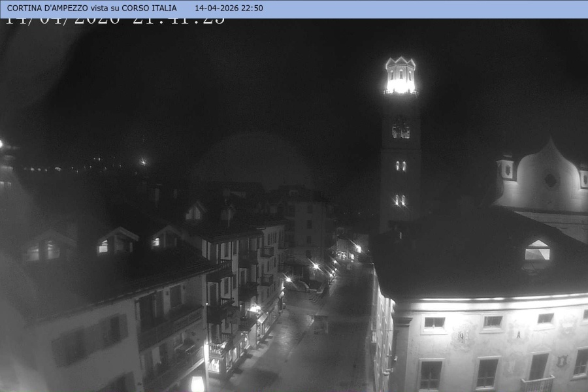Click the distant bright light on the hillside
The height and width of the screenshot is (392, 588).
[x=142, y=161]
